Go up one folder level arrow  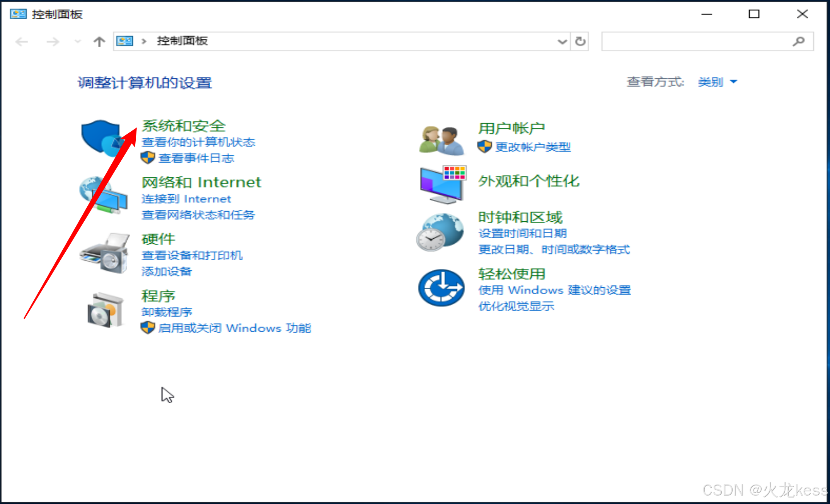click(99, 41)
